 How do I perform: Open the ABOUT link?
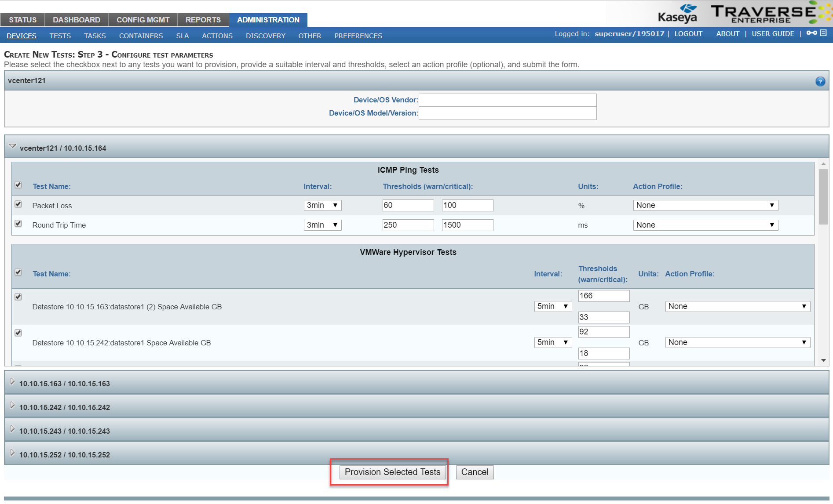tap(727, 33)
